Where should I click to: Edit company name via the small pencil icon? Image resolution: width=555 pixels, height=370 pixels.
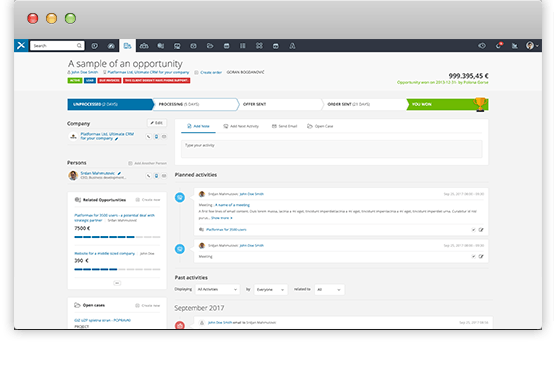(x=116, y=139)
